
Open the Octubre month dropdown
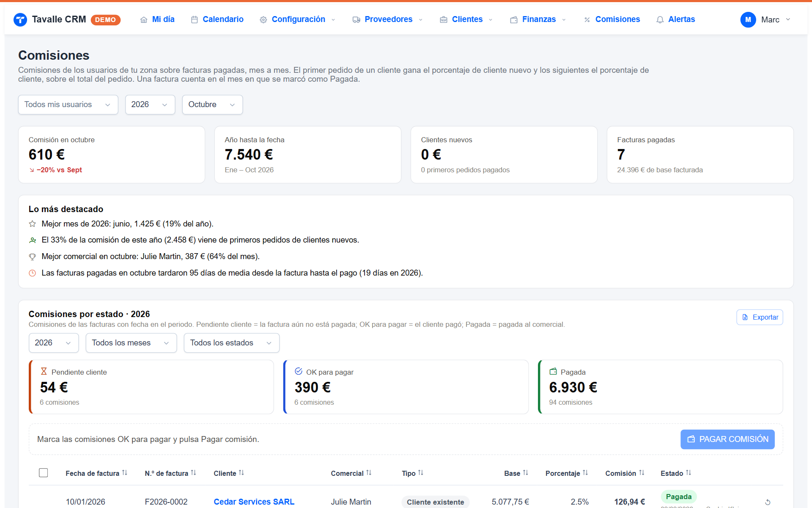point(212,105)
